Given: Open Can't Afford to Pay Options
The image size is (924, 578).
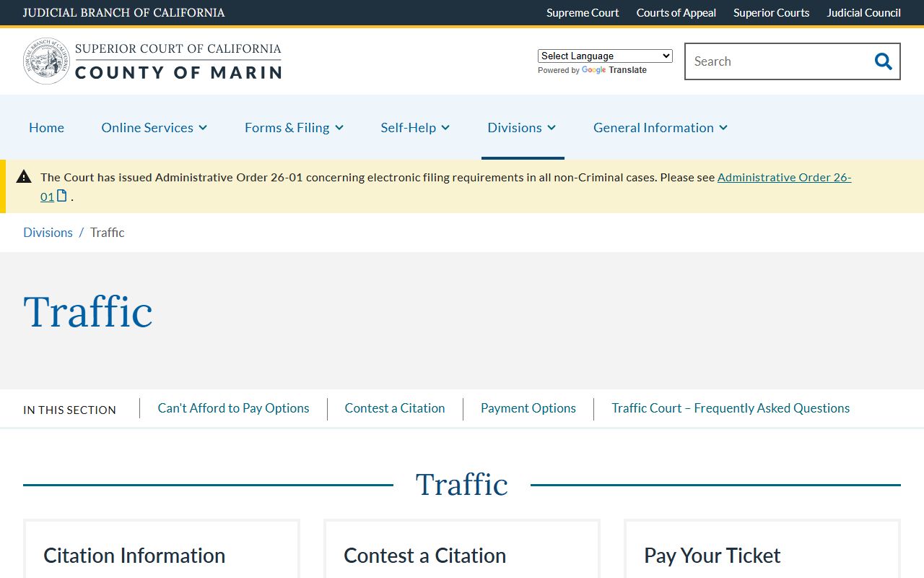Looking at the screenshot, I should [x=233, y=408].
